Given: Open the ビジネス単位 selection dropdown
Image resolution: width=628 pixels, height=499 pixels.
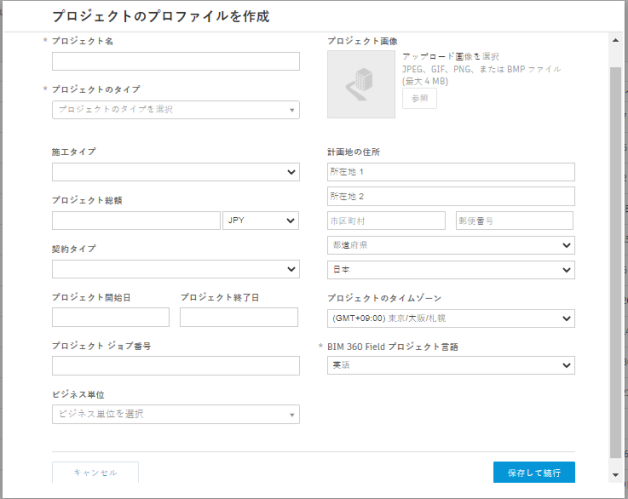Looking at the screenshot, I should (x=175, y=413).
